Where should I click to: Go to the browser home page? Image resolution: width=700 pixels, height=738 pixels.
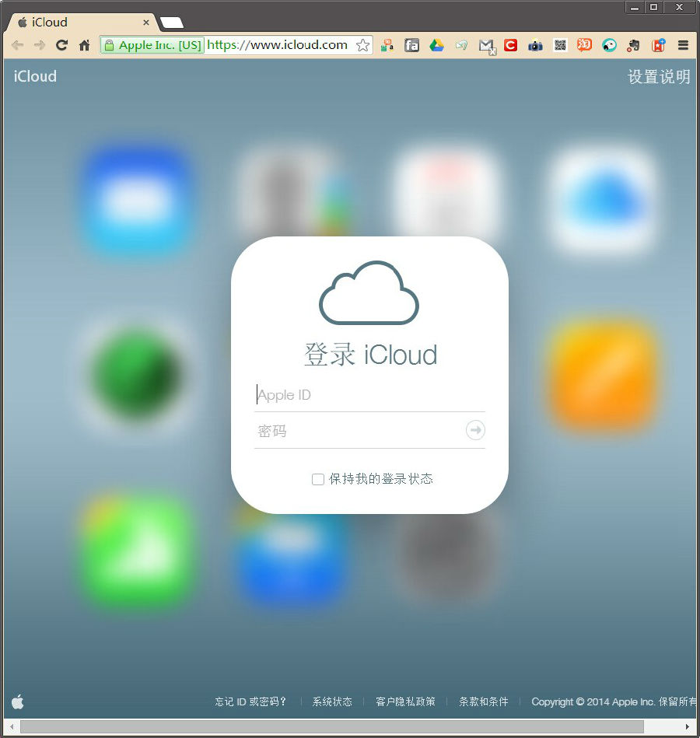[x=84, y=45]
